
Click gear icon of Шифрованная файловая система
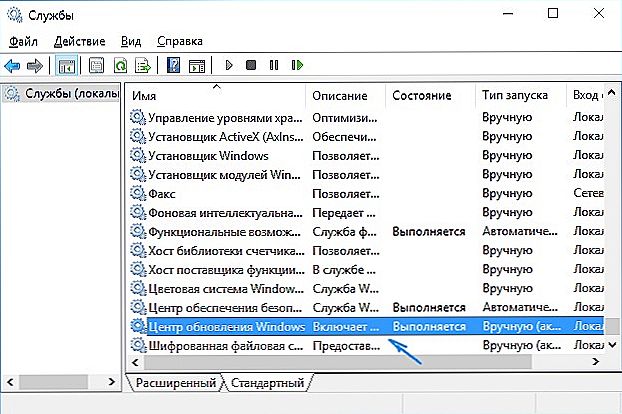tap(138, 345)
